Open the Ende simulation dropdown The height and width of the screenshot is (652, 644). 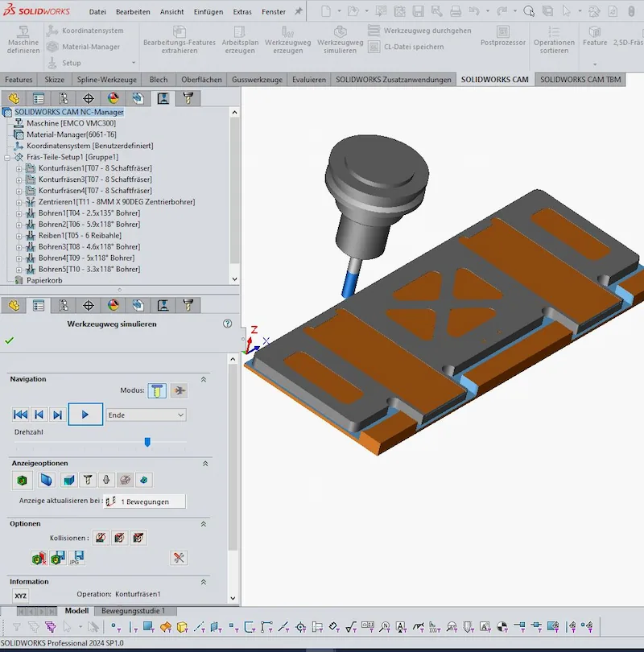coord(146,415)
